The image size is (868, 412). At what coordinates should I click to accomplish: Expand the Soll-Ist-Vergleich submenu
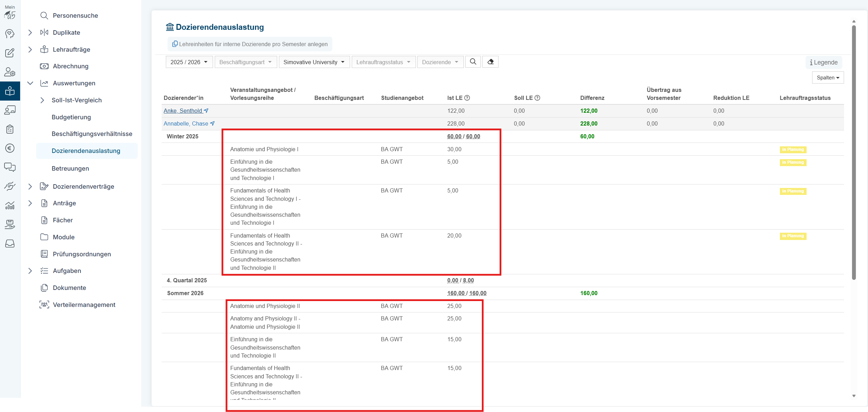[x=42, y=100]
